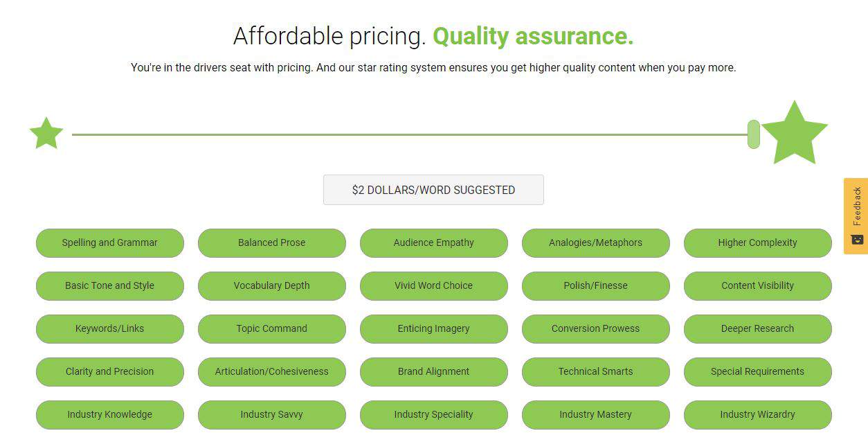Screen dimensions: 868x442
Task: Click the Technical Smarts pill
Action: 596,372
